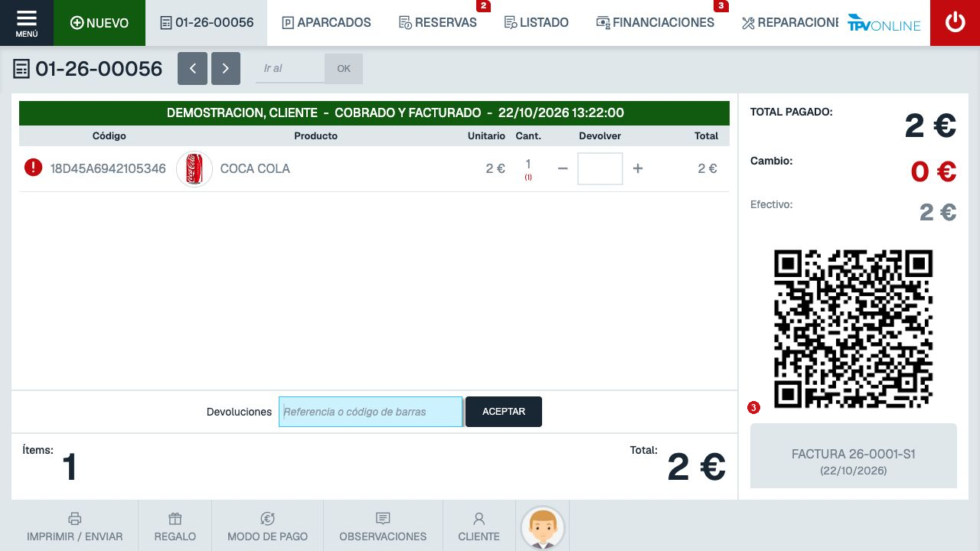Screen dimensions: 980x551
Task: Click product code 18D45A6942105346
Action: 108,168
